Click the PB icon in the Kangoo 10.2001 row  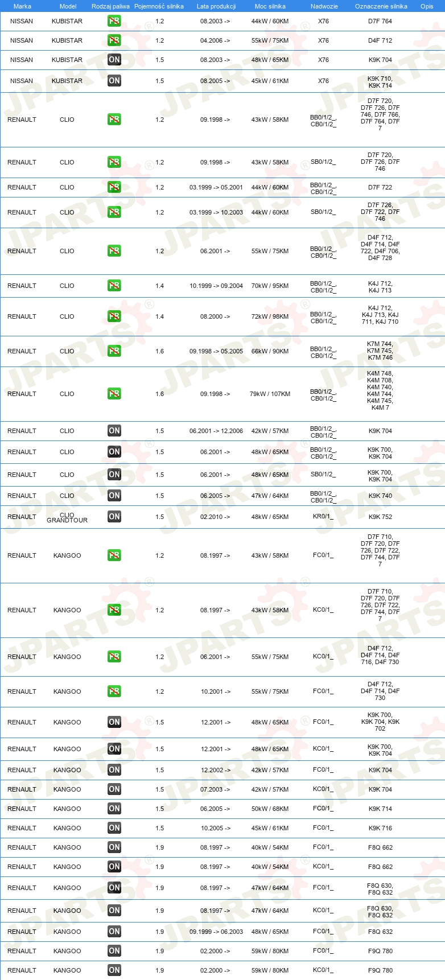click(x=114, y=691)
